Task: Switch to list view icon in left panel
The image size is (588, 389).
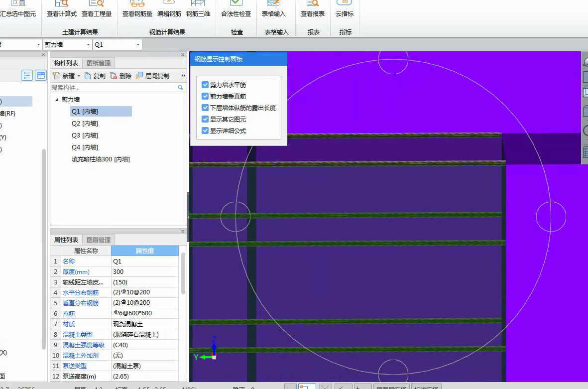Action: (x=26, y=75)
